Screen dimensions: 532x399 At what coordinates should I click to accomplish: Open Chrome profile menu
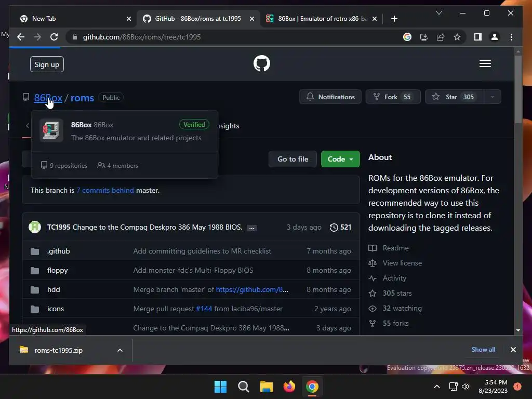pyautogui.click(x=495, y=37)
